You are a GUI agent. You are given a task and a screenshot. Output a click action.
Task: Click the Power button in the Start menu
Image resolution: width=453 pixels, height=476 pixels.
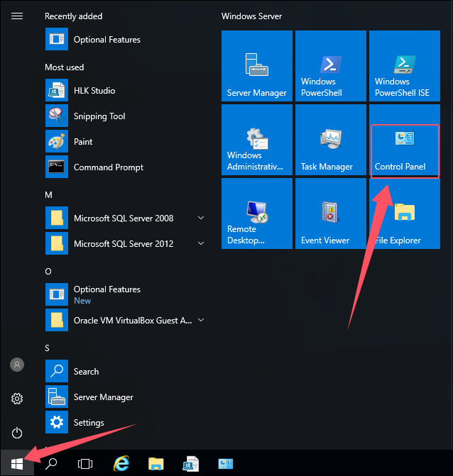pos(17,433)
